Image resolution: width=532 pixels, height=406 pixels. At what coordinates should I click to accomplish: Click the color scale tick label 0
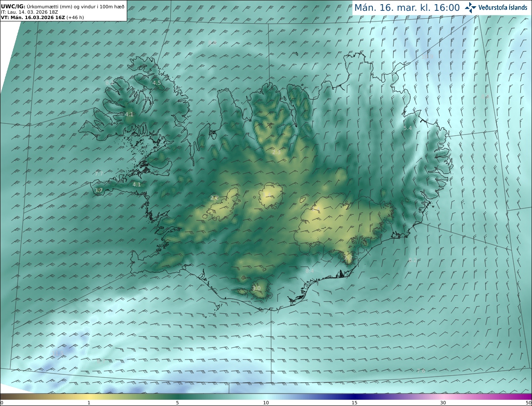point(2,403)
